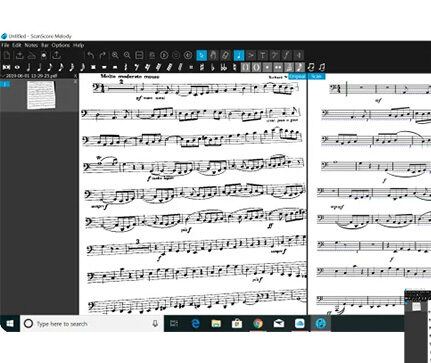431x363 pixels.
Task: Open the Options menu
Action: pos(61,45)
